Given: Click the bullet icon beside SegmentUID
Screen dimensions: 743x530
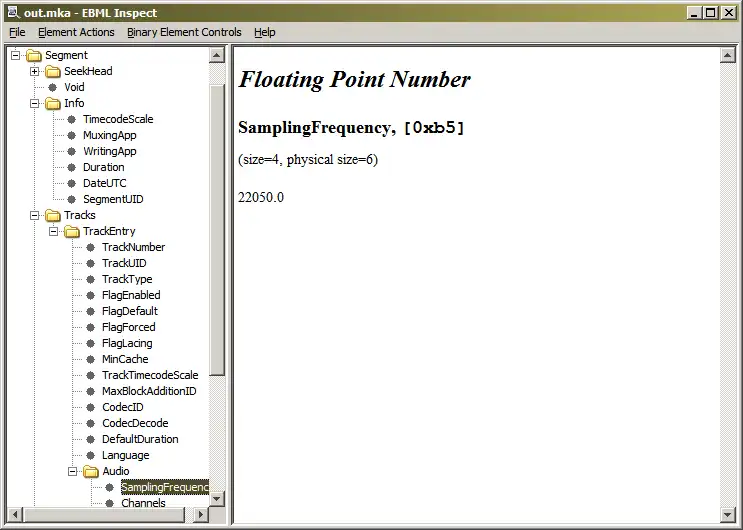Looking at the screenshot, I should 72,200.
